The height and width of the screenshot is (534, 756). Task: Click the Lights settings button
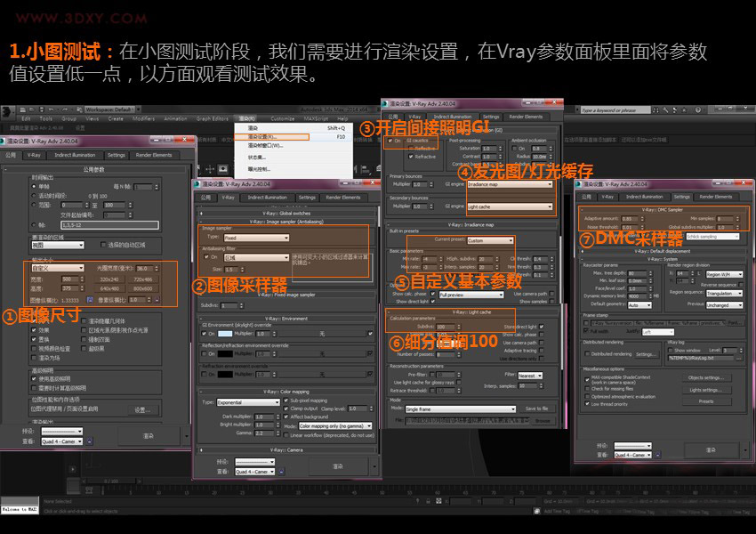[x=706, y=390]
